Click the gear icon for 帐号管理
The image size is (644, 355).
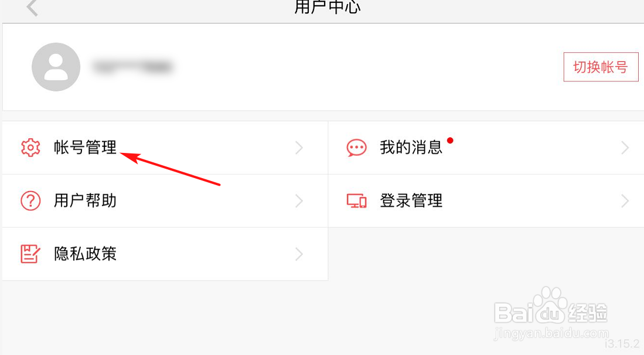pyautogui.click(x=30, y=148)
